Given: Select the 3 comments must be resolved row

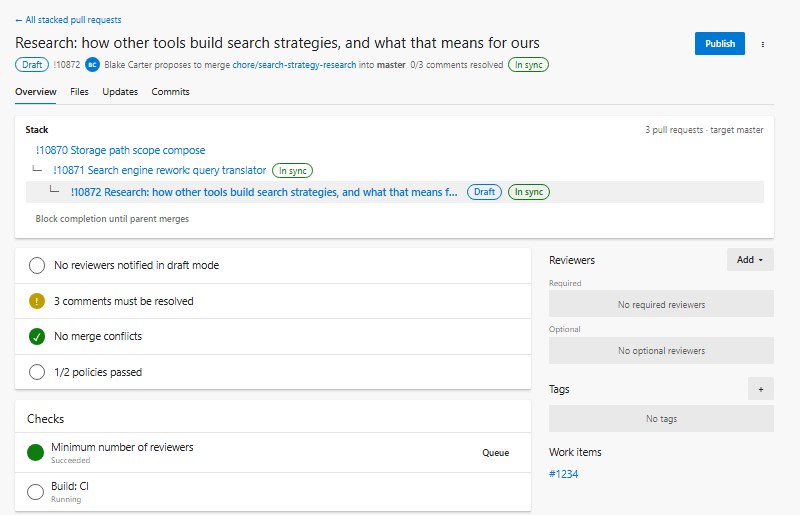Looking at the screenshot, I should tap(273, 301).
